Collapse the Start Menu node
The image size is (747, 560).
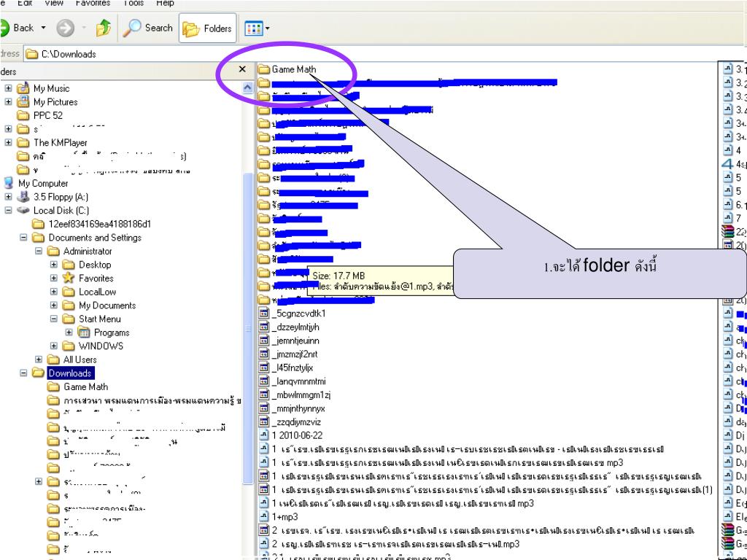coord(54,319)
